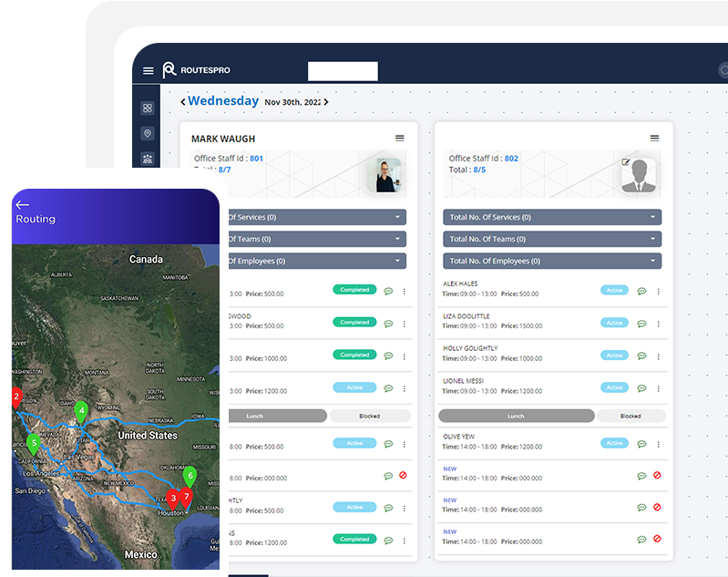Screen dimensions: 728x577
Task: Click the Active status badge for Holly Golightly
Action: [615, 355]
